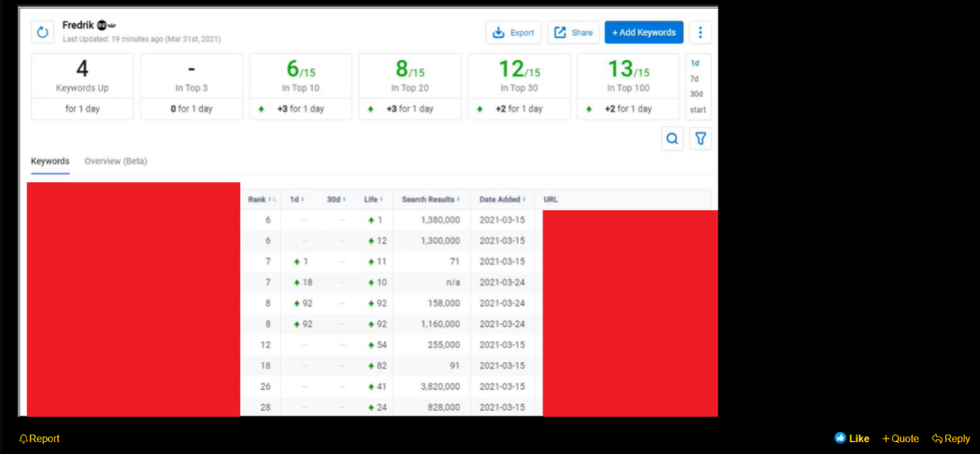980x454 pixels.
Task: Click the search magnifier icon
Action: pos(673,139)
